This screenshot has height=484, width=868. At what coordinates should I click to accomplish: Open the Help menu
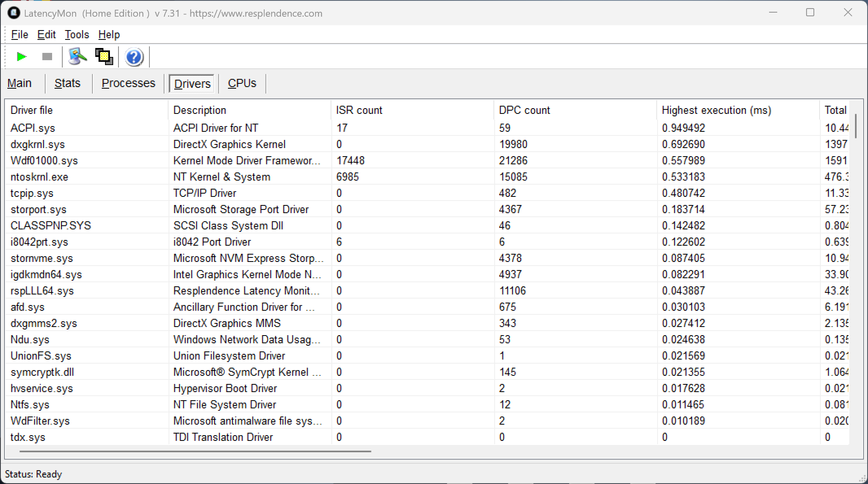[x=109, y=35]
